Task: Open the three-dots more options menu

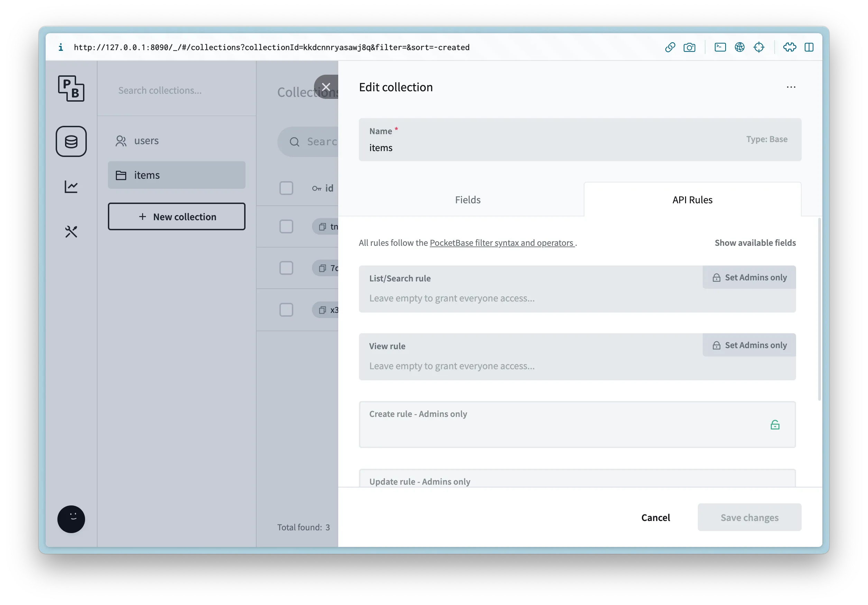Action: pos(791,87)
